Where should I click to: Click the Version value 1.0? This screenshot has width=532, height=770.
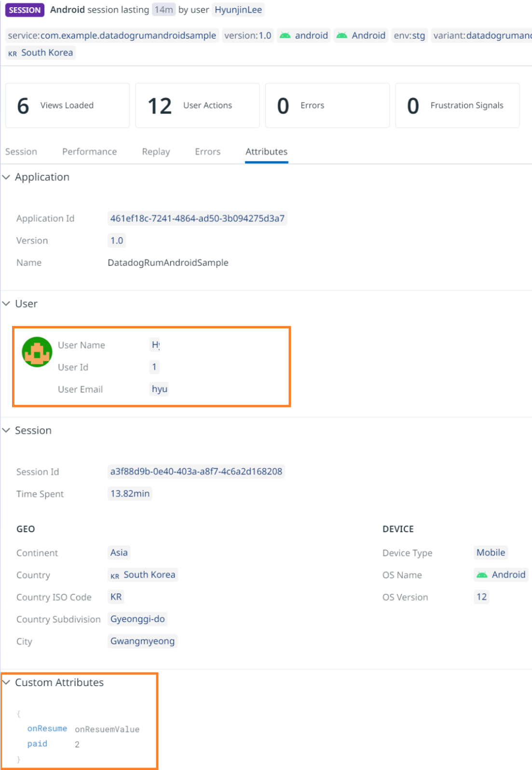coord(117,241)
